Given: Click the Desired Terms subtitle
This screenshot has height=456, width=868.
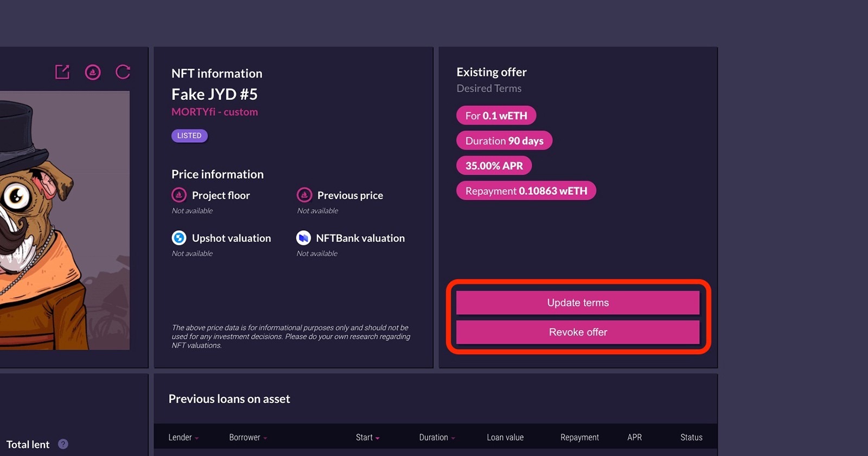Looking at the screenshot, I should tap(489, 88).
